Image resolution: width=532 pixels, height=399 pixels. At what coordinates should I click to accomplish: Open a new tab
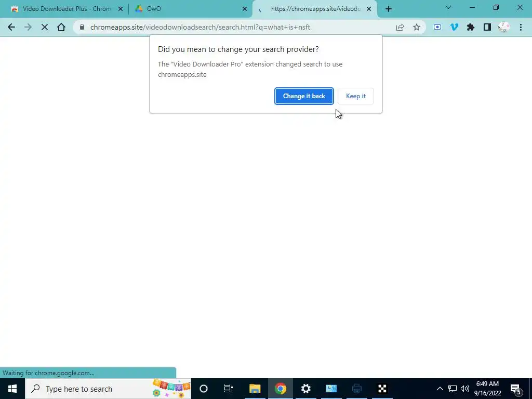389,9
